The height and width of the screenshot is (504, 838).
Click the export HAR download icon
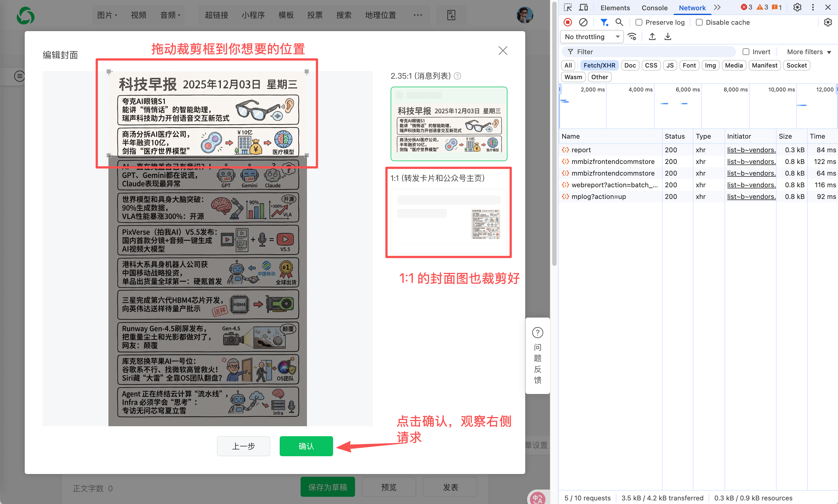click(667, 37)
